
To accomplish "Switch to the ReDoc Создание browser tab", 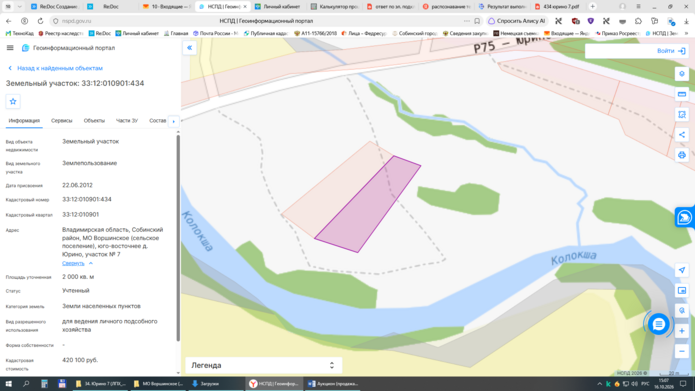I will pyautogui.click(x=55, y=6).
